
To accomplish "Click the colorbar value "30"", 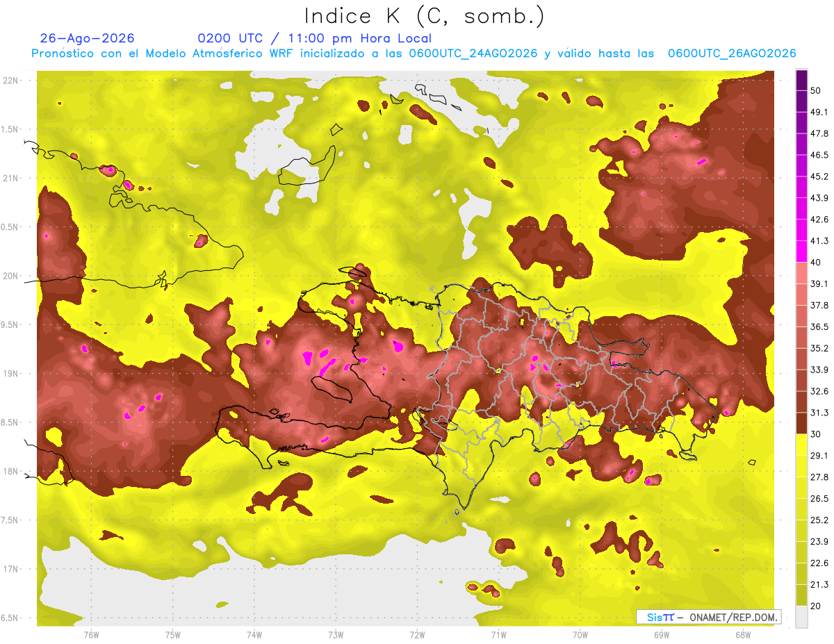I will (816, 434).
